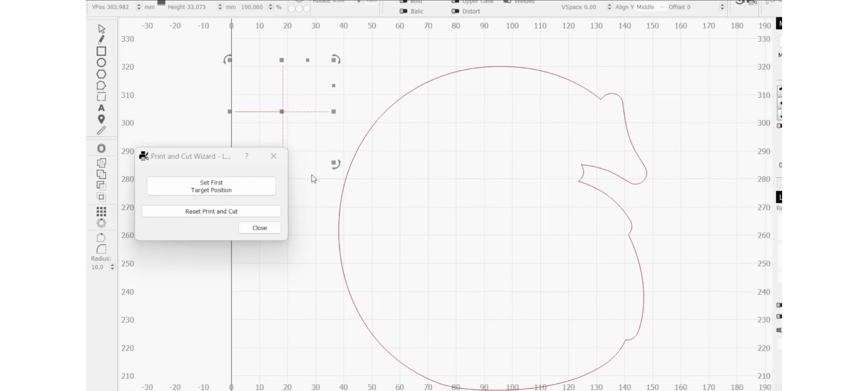Click the Text tool letter A
Screen dimensions: 868x391
coord(101,108)
